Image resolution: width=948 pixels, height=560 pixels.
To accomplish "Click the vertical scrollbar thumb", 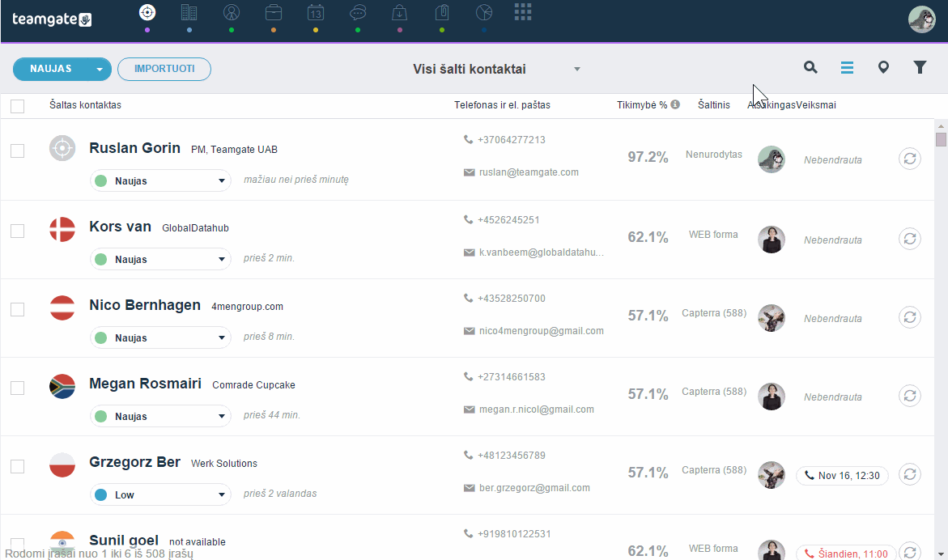I will (940, 139).
